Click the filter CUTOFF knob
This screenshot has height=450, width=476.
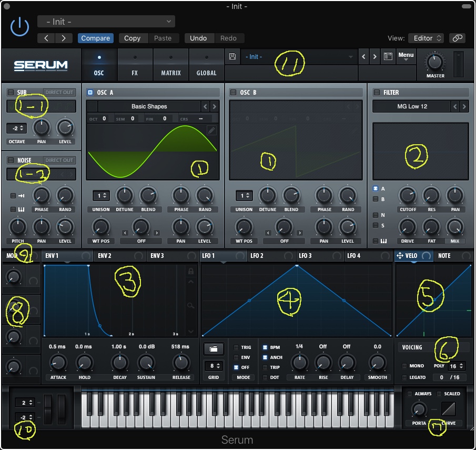408,195
